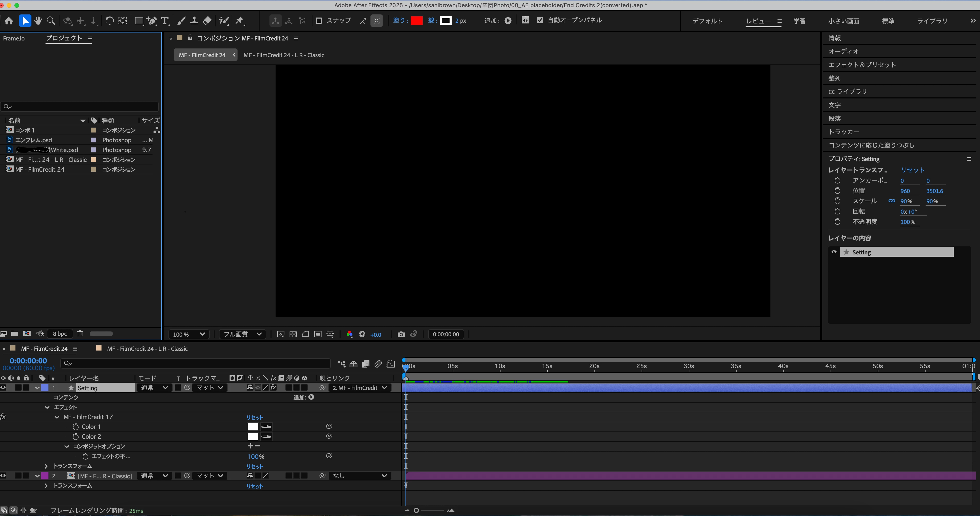Switch to the Frame.io panel tab
This screenshot has height=516, width=980.
tap(14, 38)
